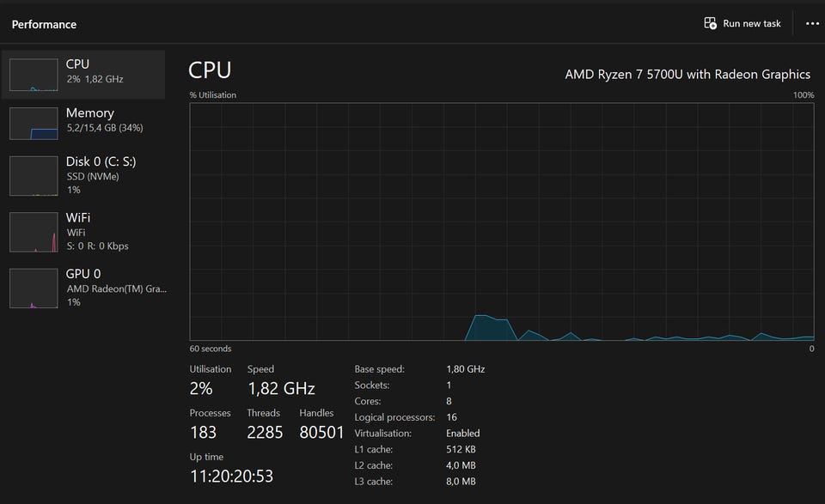Screen dimensions: 825x504
Task: Click the Logical processors value 16
Action: 451,417
